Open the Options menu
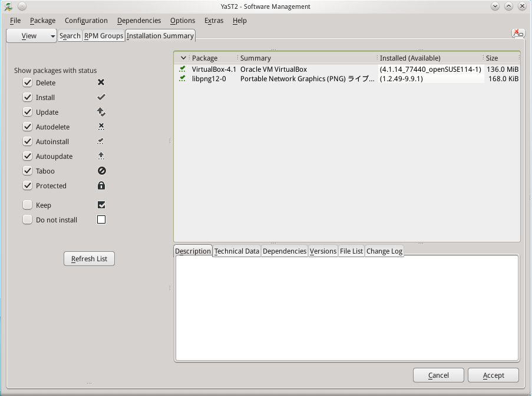Viewport: 532px width, 396px height. [183, 21]
